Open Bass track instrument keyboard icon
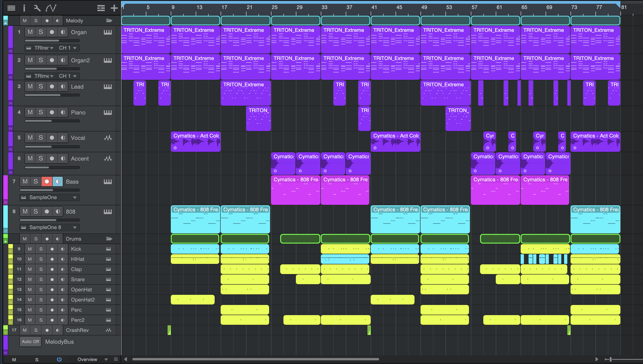The image size is (643, 364). (x=108, y=182)
